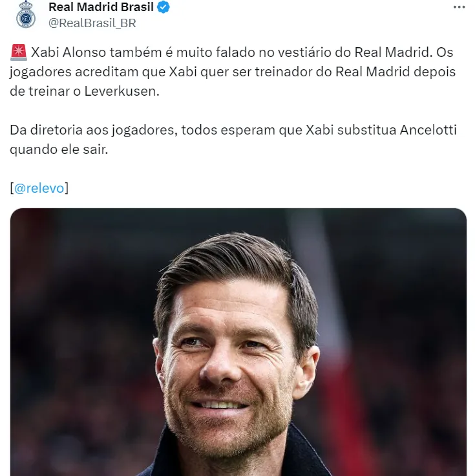The image size is (475, 476).
Task: Open the tweet's three-dot more options menu
Action: (x=459, y=7)
